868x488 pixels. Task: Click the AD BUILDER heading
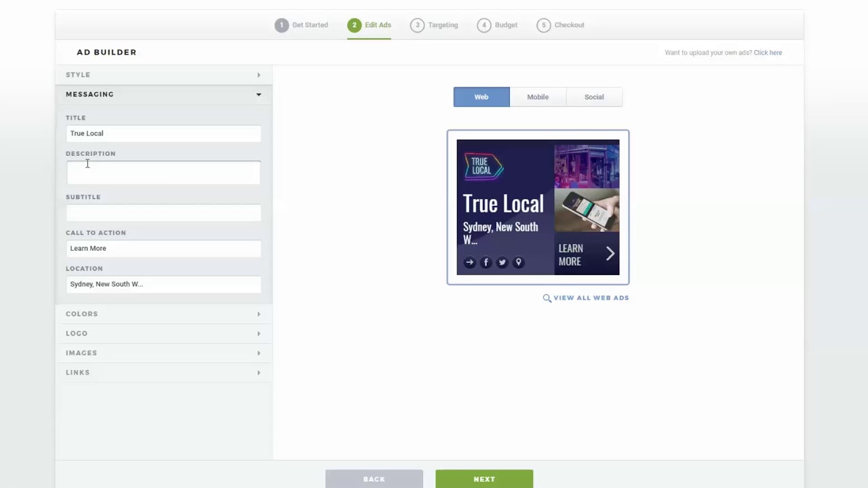tap(106, 52)
